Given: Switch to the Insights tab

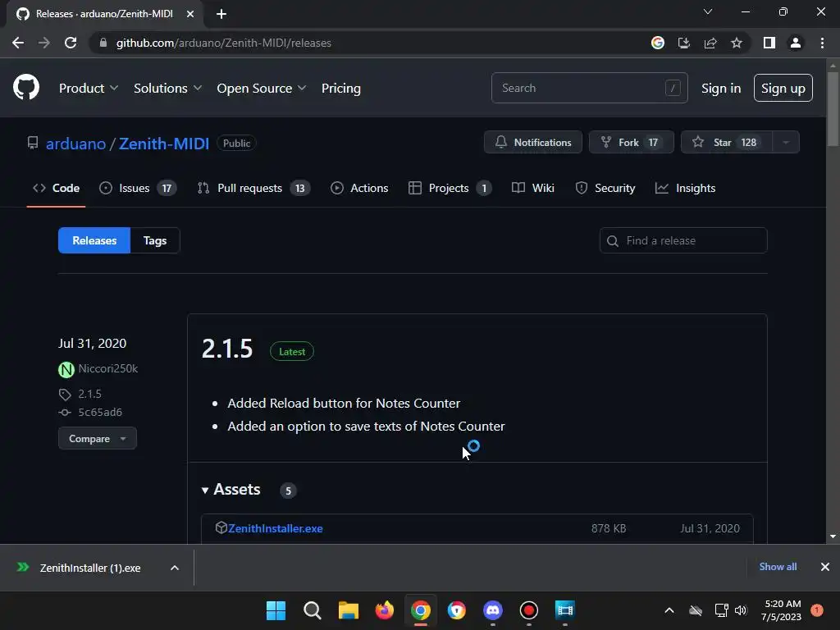Looking at the screenshot, I should click(685, 188).
